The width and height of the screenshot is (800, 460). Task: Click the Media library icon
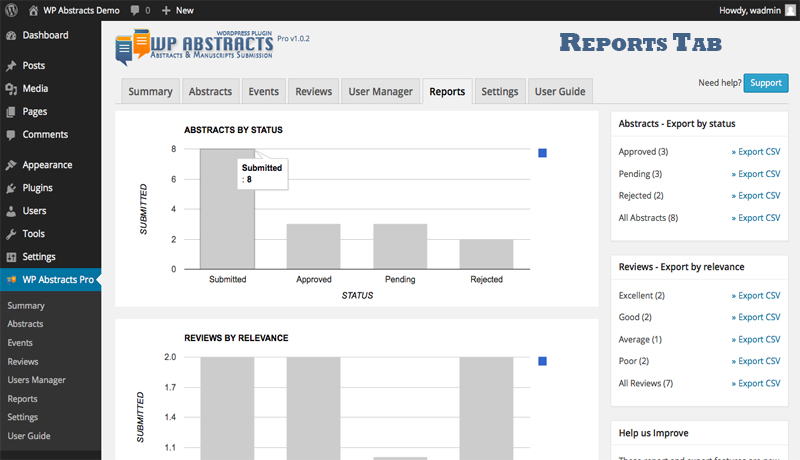(11, 89)
